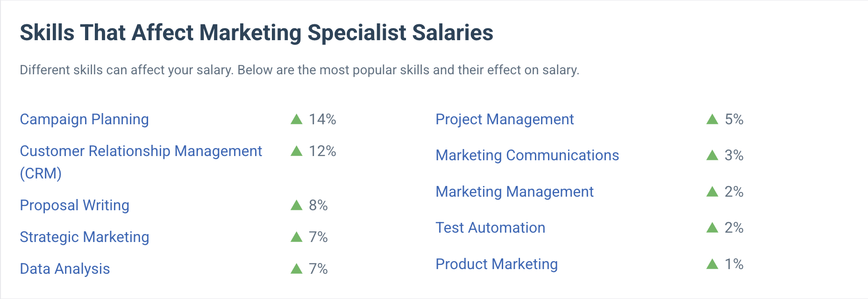Image resolution: width=868 pixels, height=299 pixels.
Task: Select the Test Automation link
Action: [x=491, y=228]
